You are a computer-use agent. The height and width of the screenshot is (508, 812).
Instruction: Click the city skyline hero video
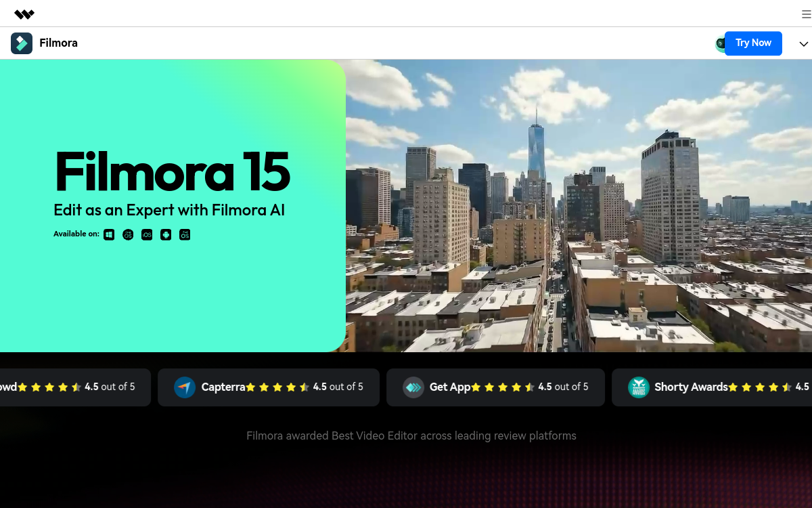pyautogui.click(x=579, y=206)
